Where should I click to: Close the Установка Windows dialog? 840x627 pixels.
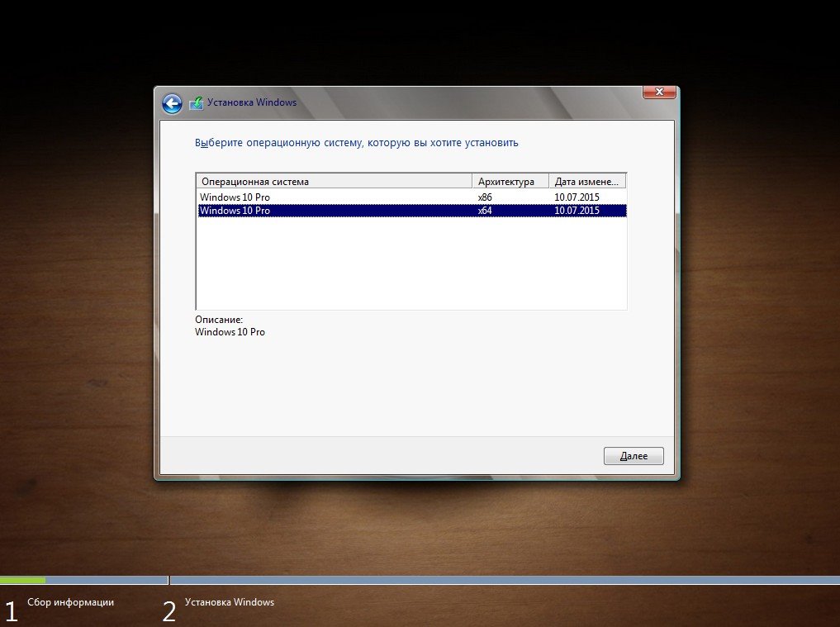659,93
